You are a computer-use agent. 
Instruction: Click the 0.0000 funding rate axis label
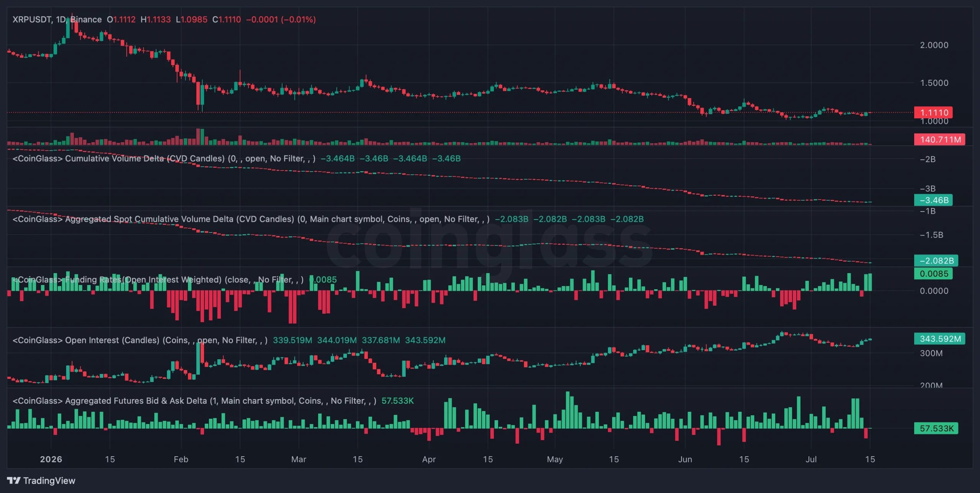(x=934, y=291)
